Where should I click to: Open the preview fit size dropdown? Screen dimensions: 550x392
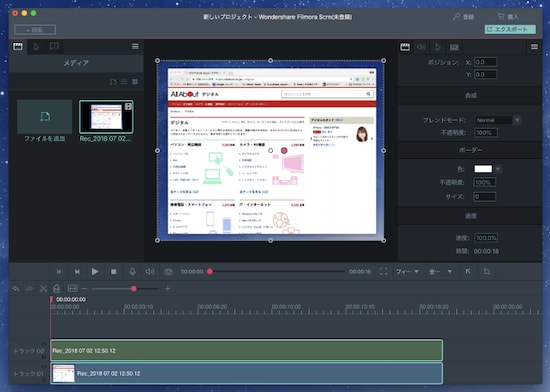(407, 271)
